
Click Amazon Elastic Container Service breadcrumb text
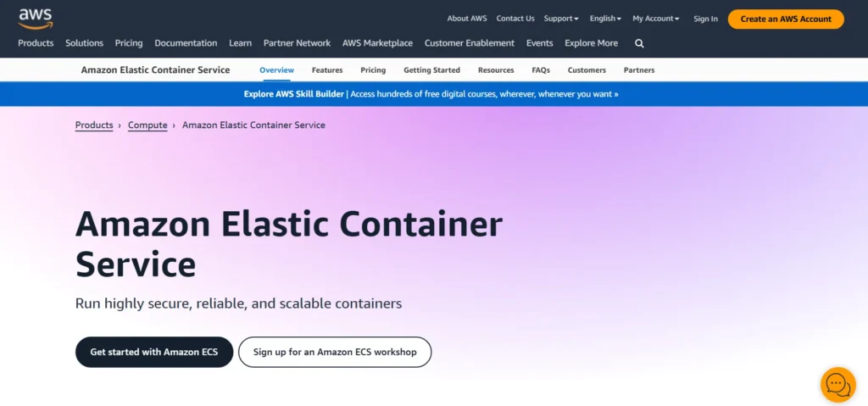(x=253, y=125)
